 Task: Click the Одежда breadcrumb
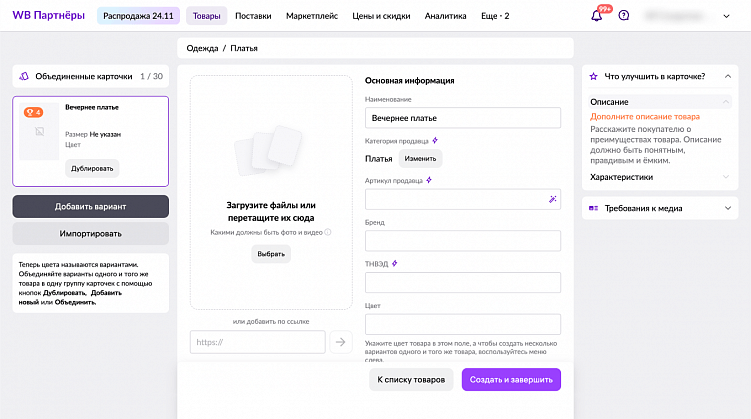(202, 48)
